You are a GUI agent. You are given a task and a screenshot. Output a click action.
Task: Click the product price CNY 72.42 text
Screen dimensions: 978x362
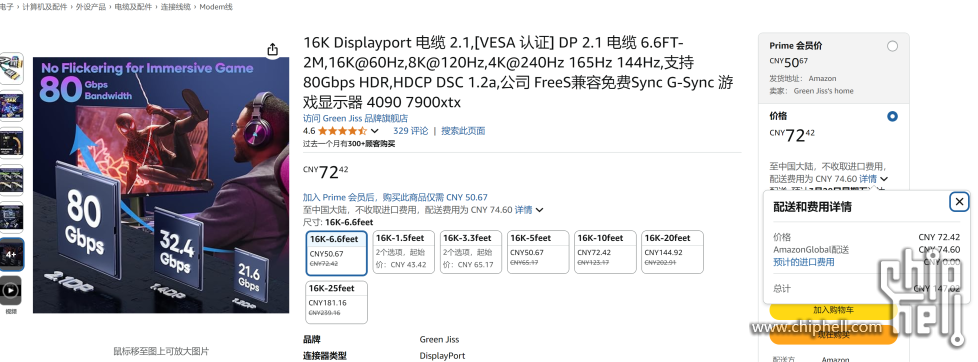326,172
